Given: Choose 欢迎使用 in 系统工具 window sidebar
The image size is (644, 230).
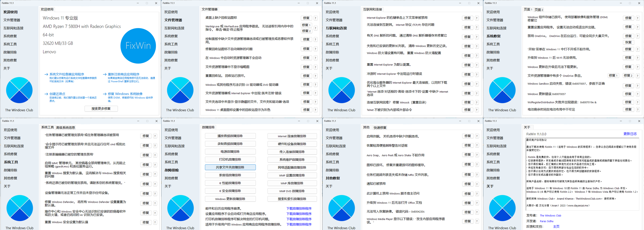Looking at the screenshot, I should 10,130.
